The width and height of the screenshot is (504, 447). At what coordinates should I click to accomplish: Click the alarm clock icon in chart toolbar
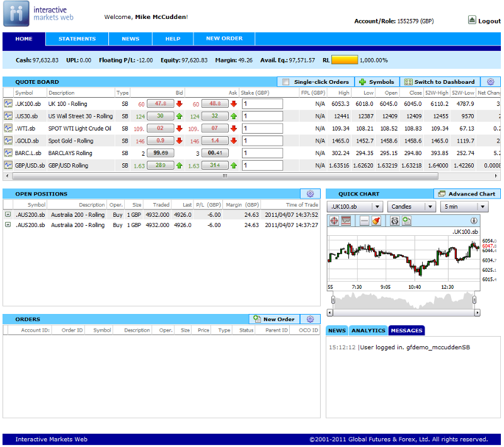(x=394, y=221)
